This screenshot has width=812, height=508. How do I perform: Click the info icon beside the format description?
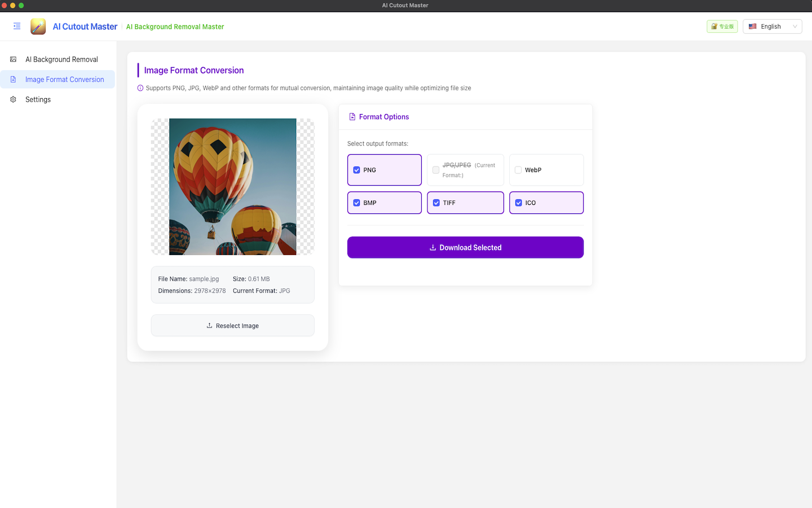click(x=139, y=88)
